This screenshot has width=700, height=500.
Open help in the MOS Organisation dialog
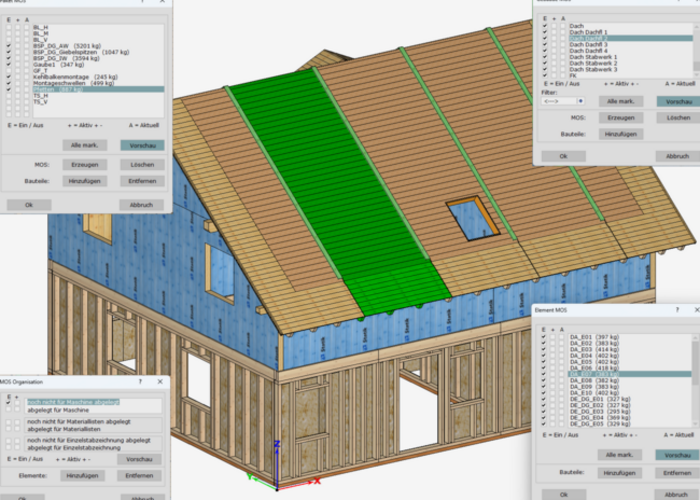click(140, 382)
